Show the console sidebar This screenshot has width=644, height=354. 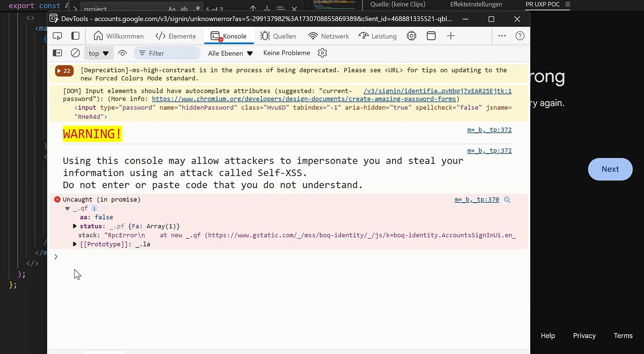point(57,53)
